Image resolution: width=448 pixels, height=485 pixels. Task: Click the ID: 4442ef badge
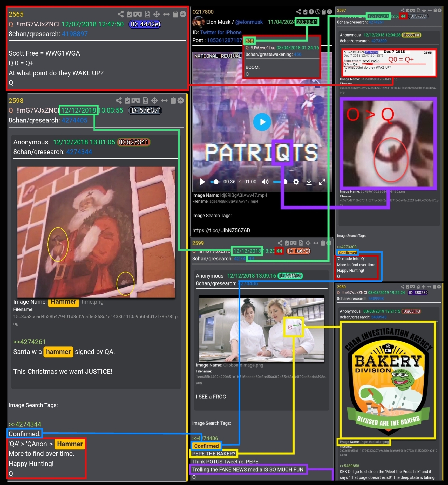click(145, 24)
